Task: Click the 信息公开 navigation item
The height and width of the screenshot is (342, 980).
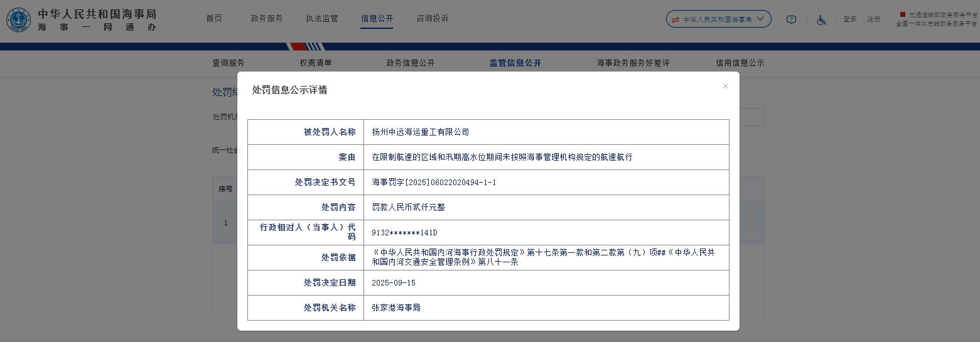Action: [x=377, y=19]
